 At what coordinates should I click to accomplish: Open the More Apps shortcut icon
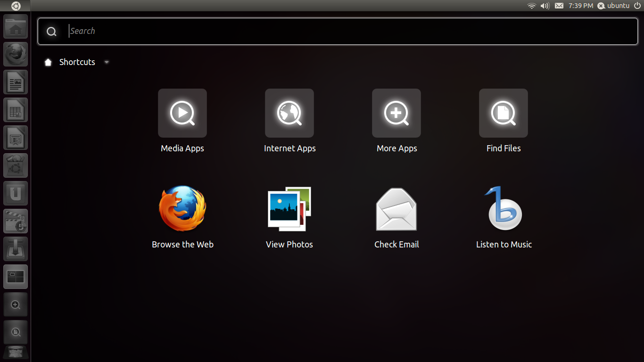(396, 113)
